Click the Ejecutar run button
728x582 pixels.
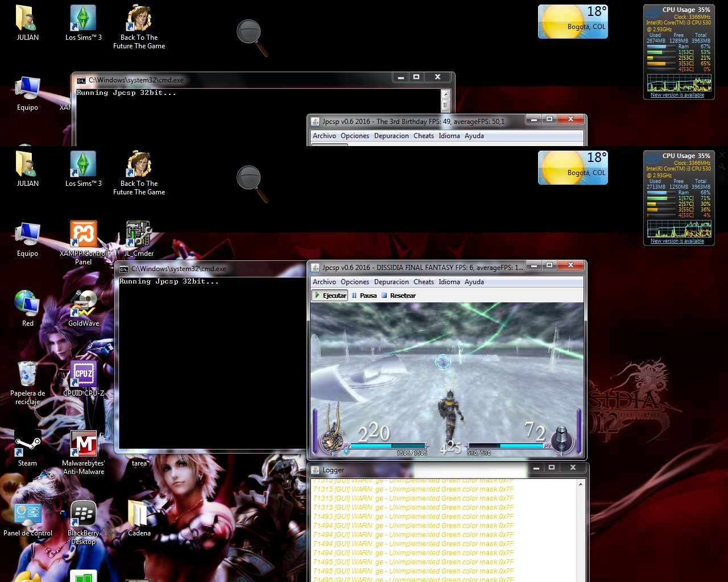(x=330, y=296)
